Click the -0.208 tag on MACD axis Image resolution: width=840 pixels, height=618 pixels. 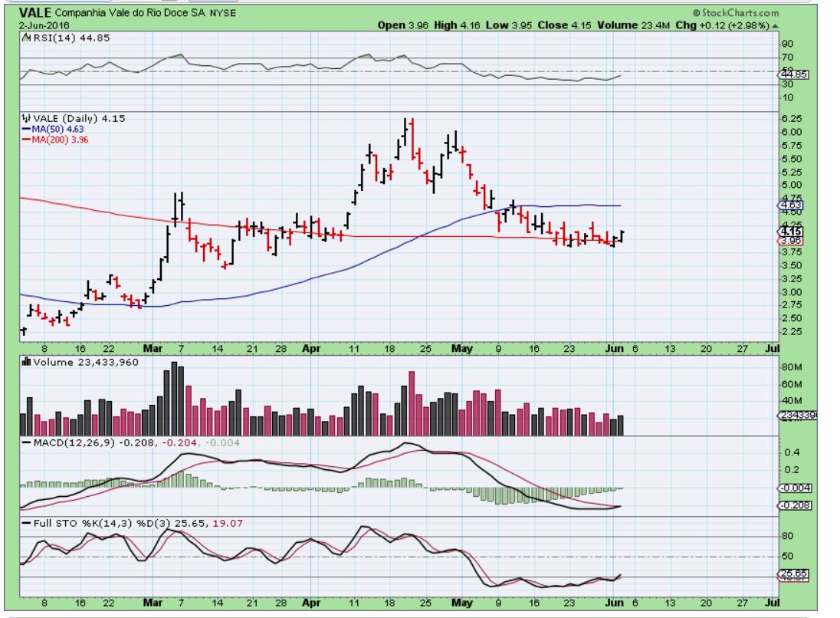coord(795,505)
